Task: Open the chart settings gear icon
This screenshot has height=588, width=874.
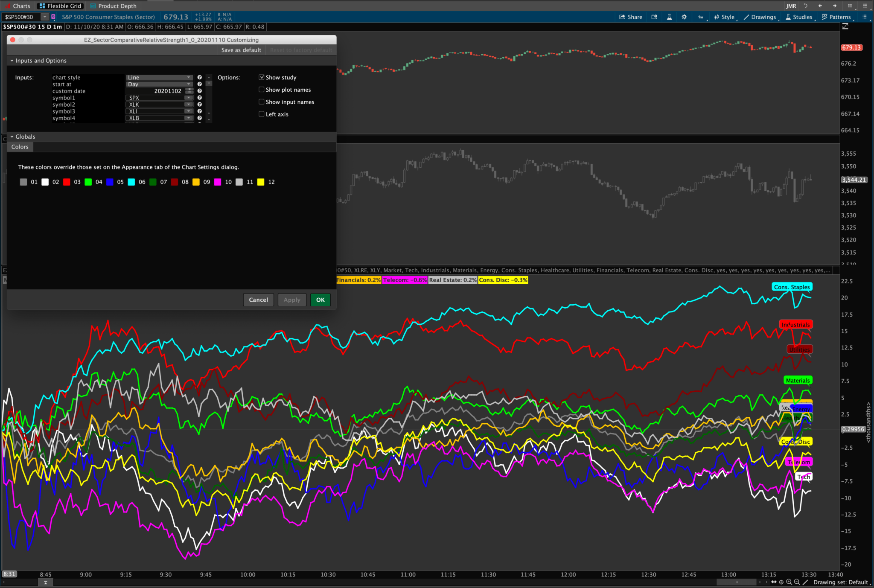Action: [x=684, y=17]
